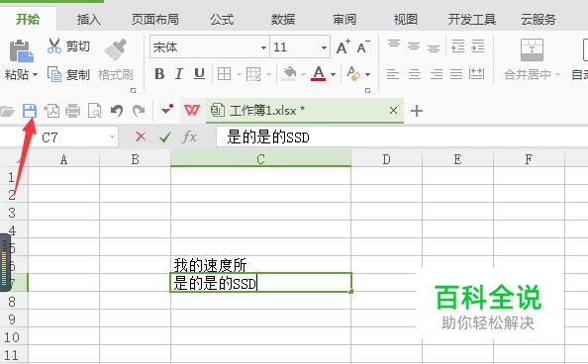Cancel cell entry with red X

pos(141,136)
